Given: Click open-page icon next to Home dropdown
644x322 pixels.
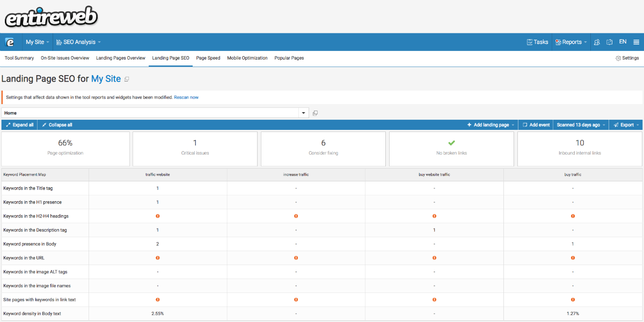Looking at the screenshot, I should [316, 113].
